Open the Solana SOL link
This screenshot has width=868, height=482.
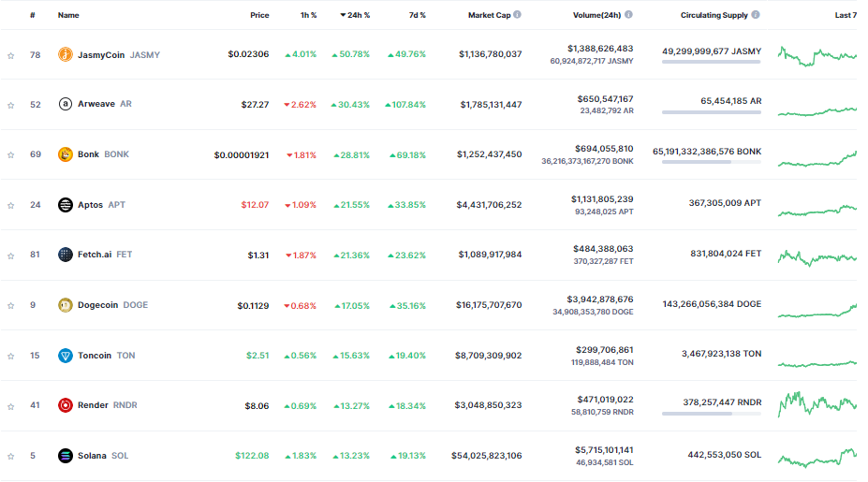[103, 456]
